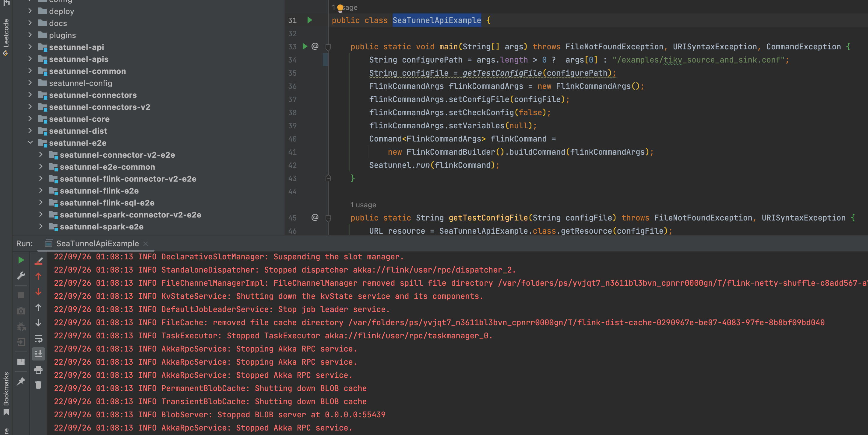The image size is (868, 435).
Task: Open run configuration wrench icon
Action: [x=21, y=276]
